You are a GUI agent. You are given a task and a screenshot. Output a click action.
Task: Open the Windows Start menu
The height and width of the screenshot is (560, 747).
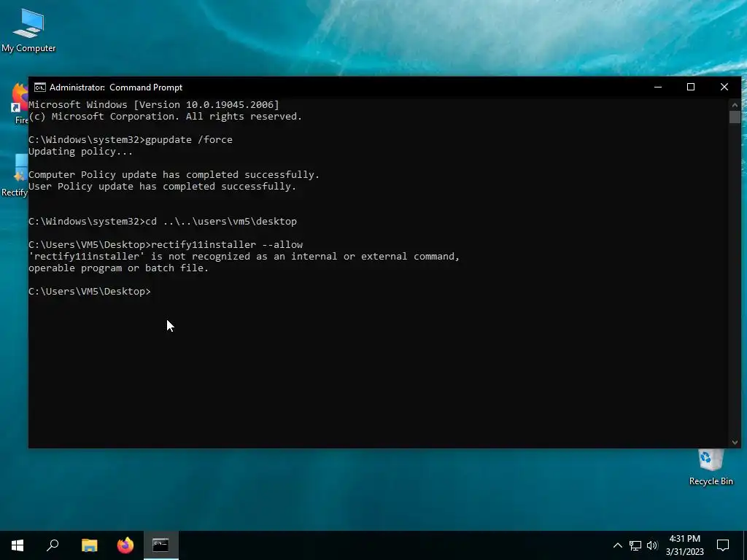[18, 545]
